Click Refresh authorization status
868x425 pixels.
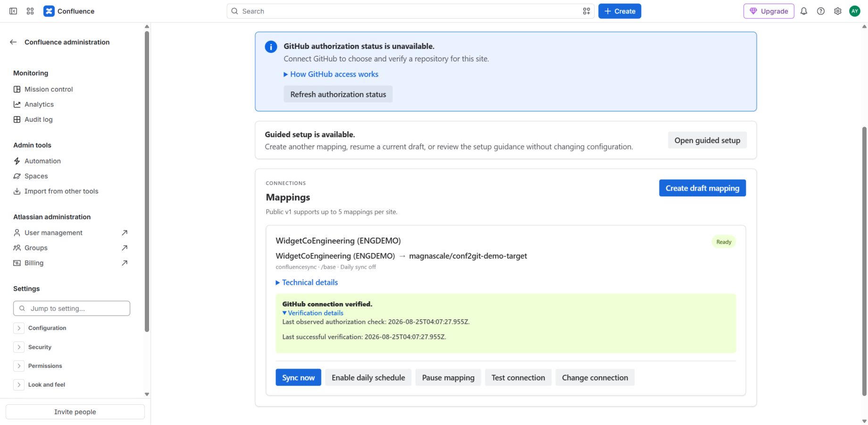pos(338,94)
